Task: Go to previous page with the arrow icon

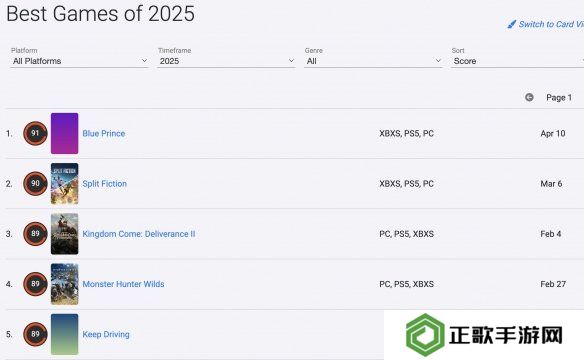Action: tap(529, 98)
